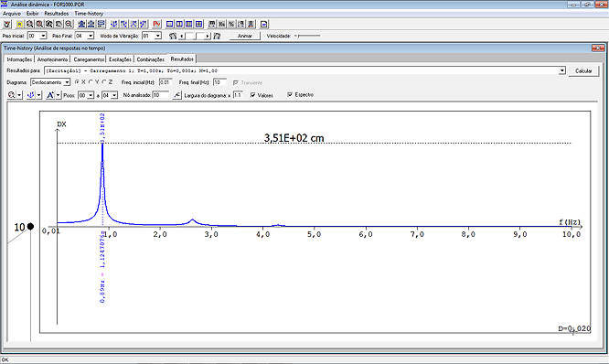Open the Time-history menu

point(89,14)
